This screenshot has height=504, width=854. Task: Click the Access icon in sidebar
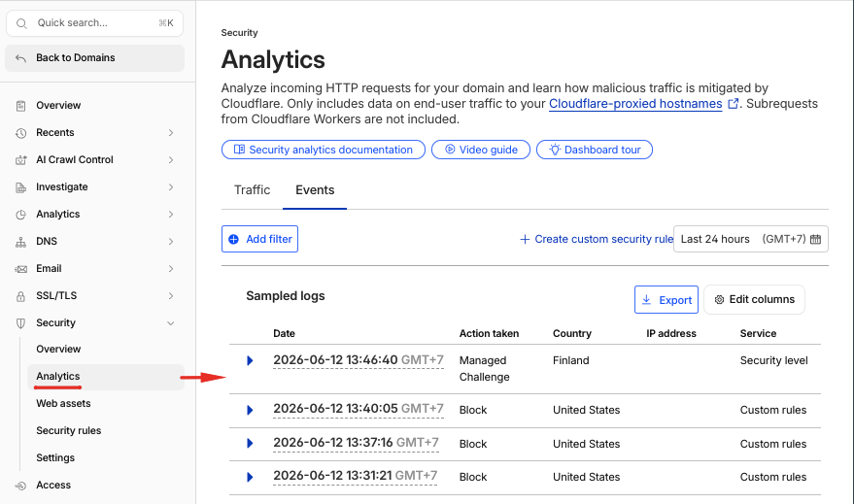pyautogui.click(x=20, y=486)
